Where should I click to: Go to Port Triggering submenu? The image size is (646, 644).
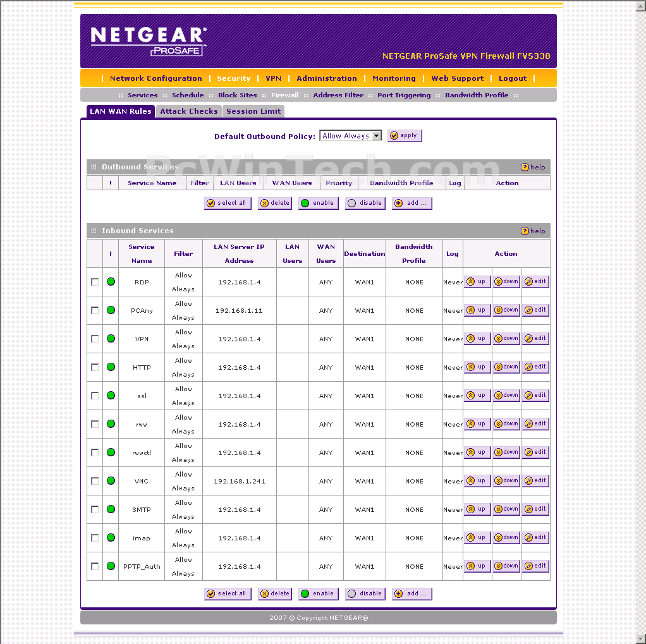(x=404, y=95)
